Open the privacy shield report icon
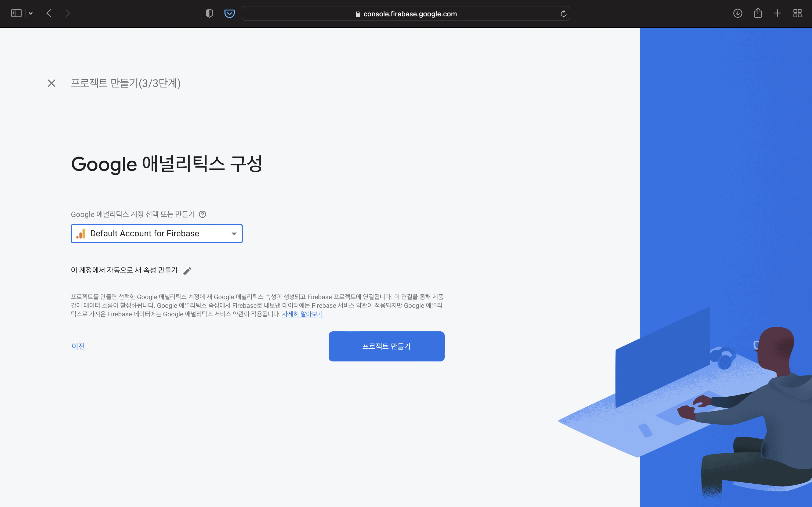This screenshot has height=507, width=812. tap(209, 13)
